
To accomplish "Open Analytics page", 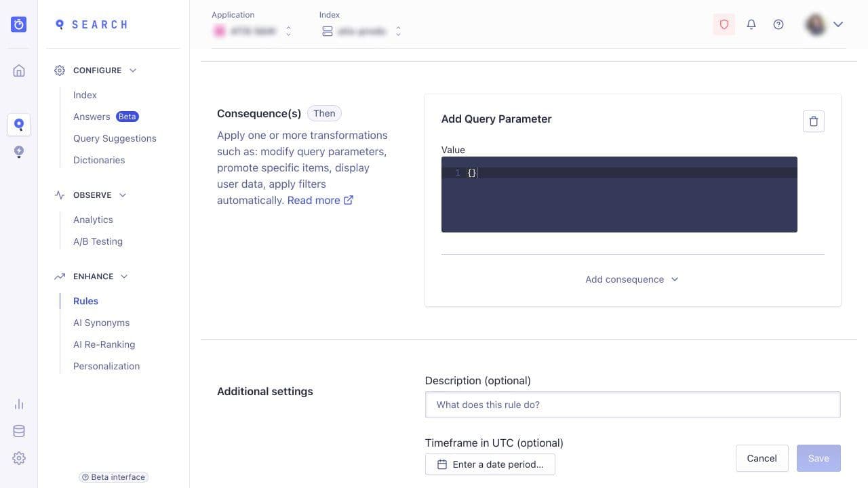I will 93,220.
